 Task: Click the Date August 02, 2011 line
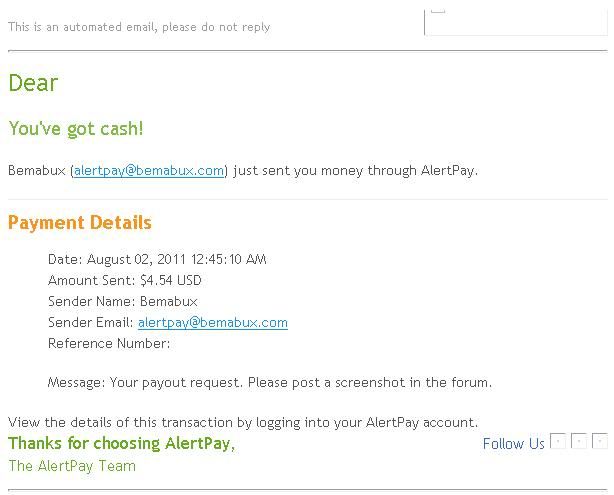point(157,259)
